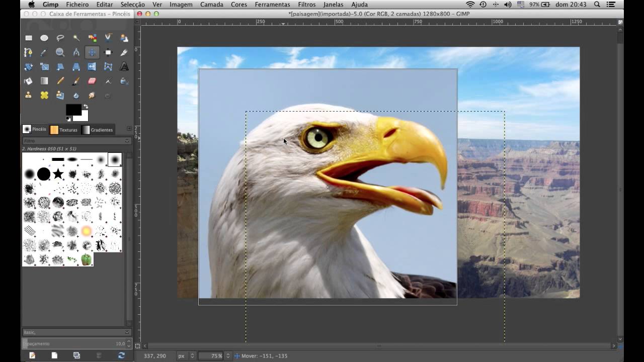Activate the Airbrush tool

click(x=108, y=81)
